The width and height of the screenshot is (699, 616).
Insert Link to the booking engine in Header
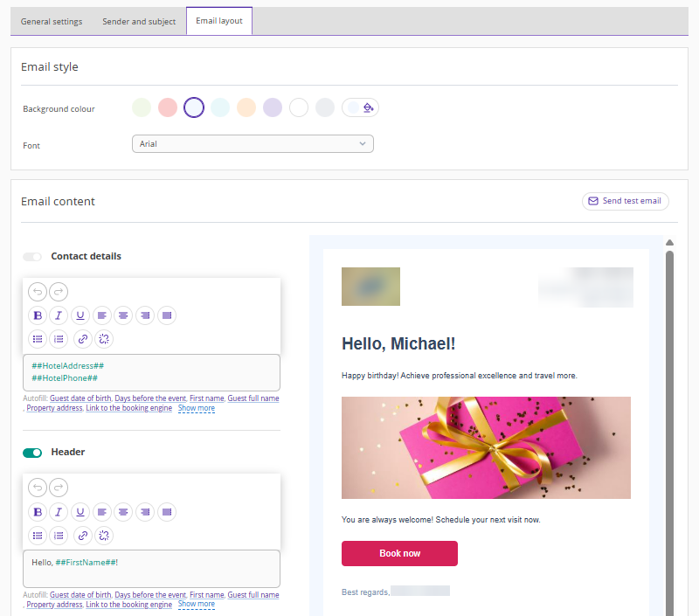point(128,605)
